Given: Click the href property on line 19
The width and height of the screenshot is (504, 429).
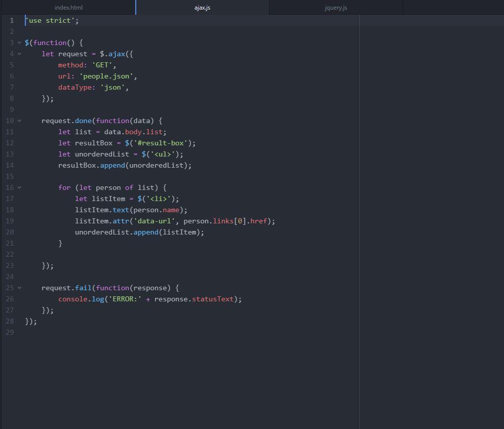Looking at the screenshot, I should coord(258,221).
